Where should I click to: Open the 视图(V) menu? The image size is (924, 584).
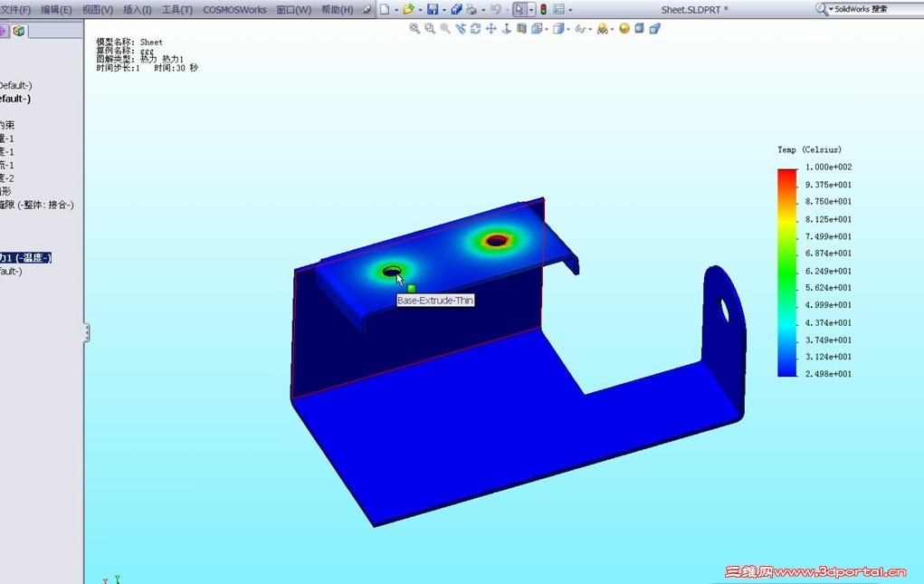tap(97, 9)
